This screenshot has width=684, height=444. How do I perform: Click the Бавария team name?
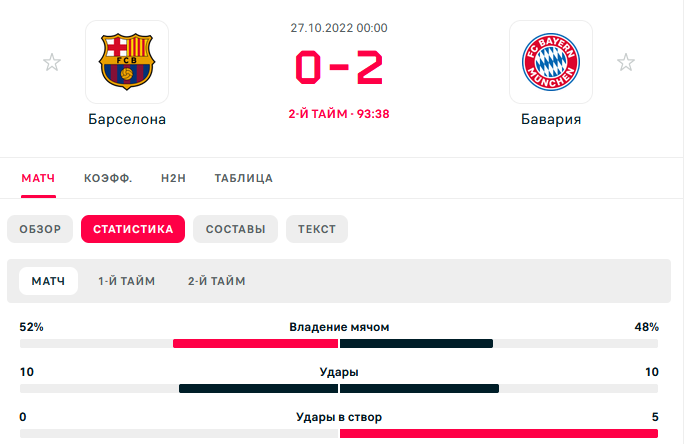551,119
